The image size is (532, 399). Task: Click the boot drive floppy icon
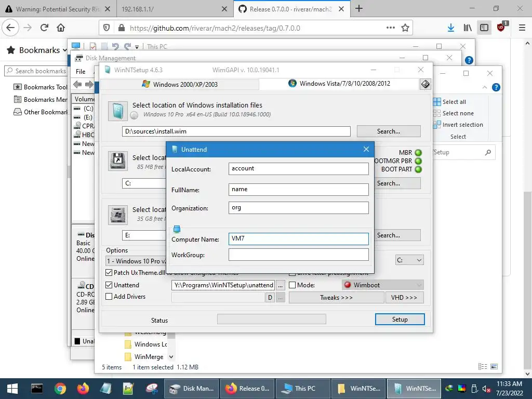pyautogui.click(x=118, y=161)
